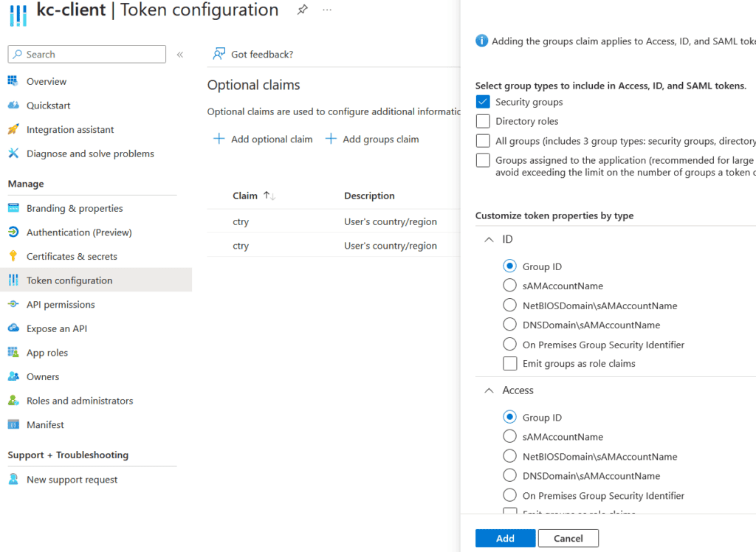Screen dimensions: 756x552
Task: Select DNSDomain\sAMAccountName radio under ID
Action: coord(509,325)
